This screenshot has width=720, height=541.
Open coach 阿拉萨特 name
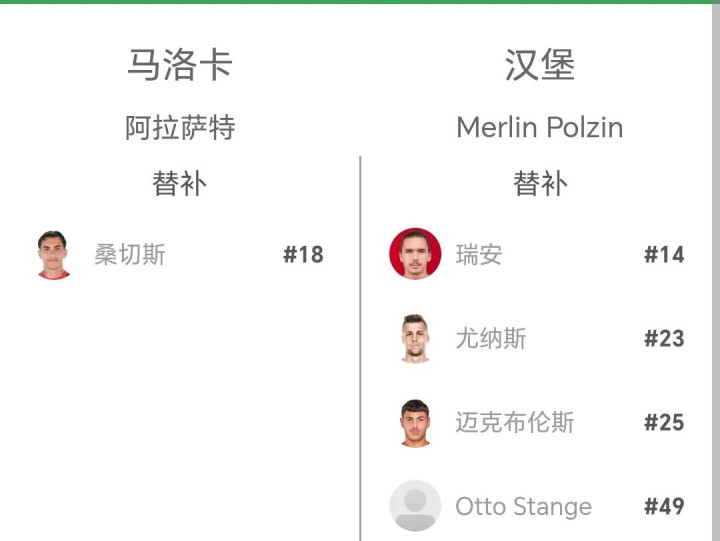(x=180, y=128)
